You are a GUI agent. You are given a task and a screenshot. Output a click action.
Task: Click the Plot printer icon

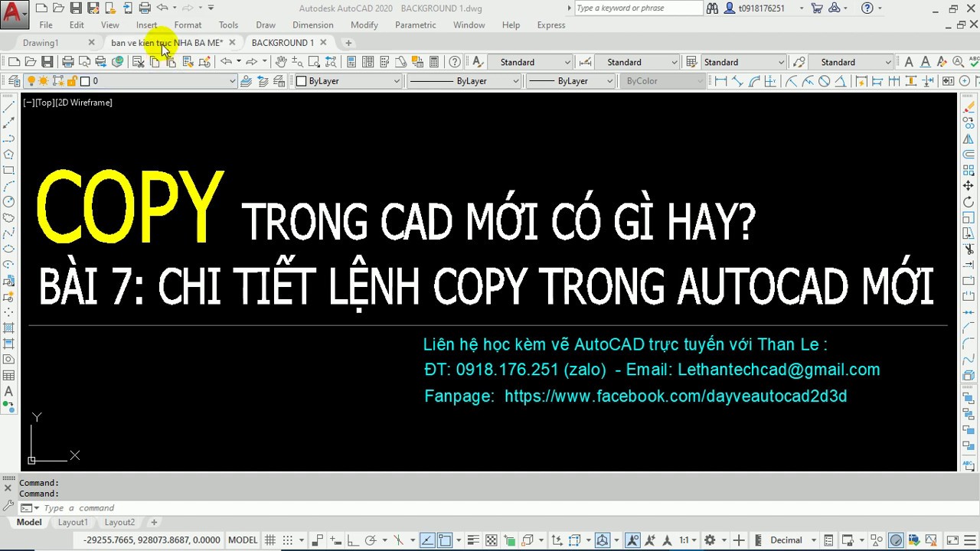(x=67, y=62)
